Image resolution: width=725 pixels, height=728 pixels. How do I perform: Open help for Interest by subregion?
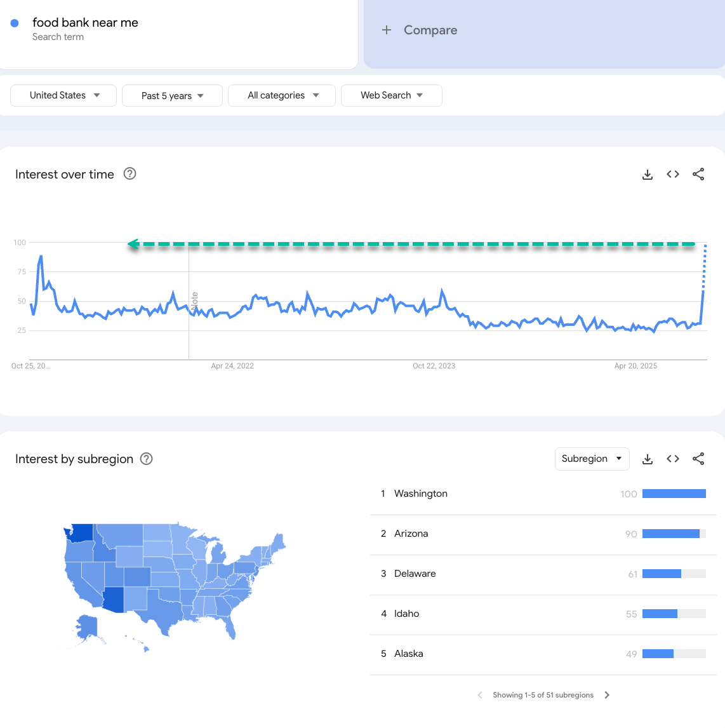[146, 459]
